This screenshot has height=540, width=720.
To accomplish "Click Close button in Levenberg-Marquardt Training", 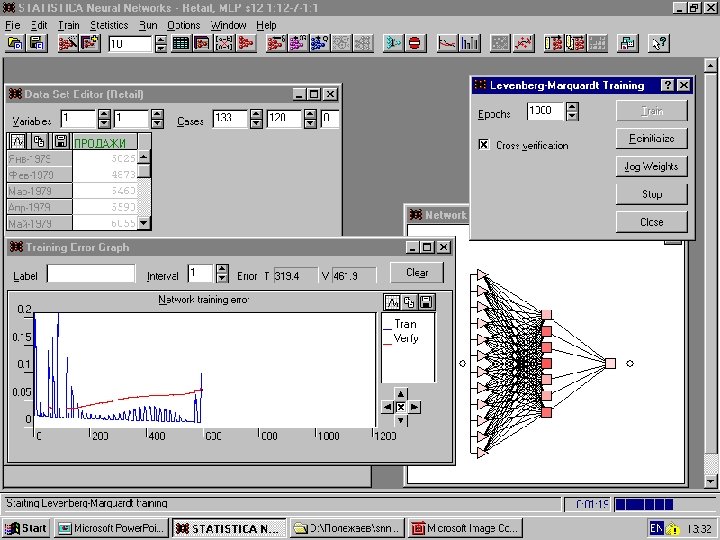I will 652,222.
